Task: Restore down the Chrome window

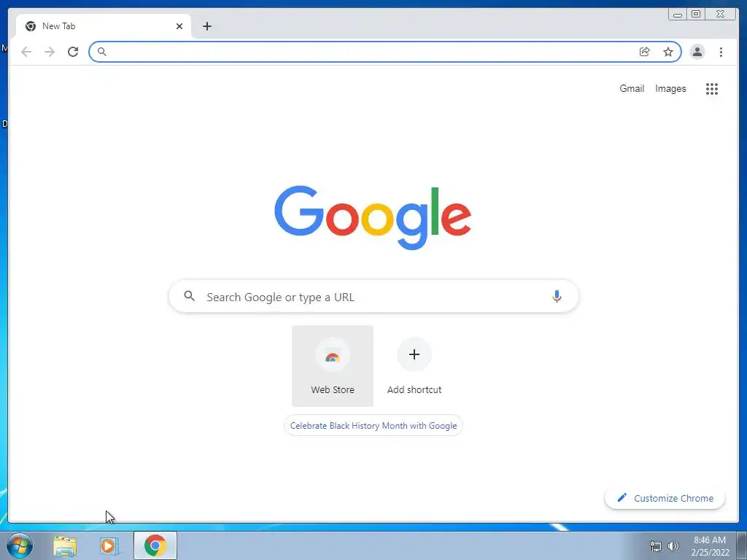Action: pyautogui.click(x=695, y=15)
